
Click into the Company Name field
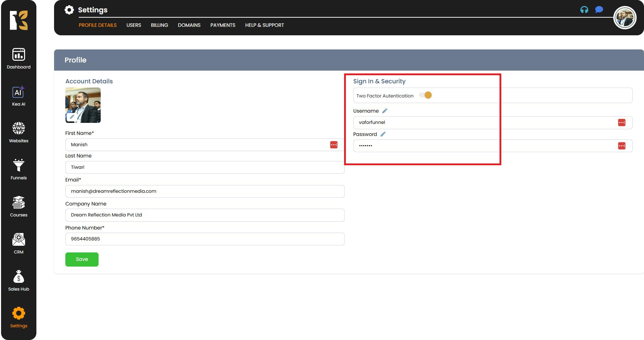(x=205, y=215)
